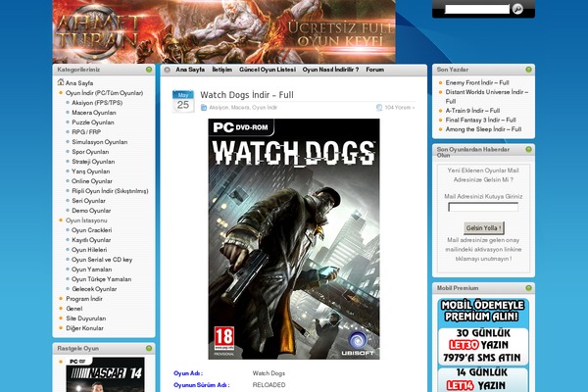
Task: Select Oyun Crackleri category
Action: click(x=92, y=230)
